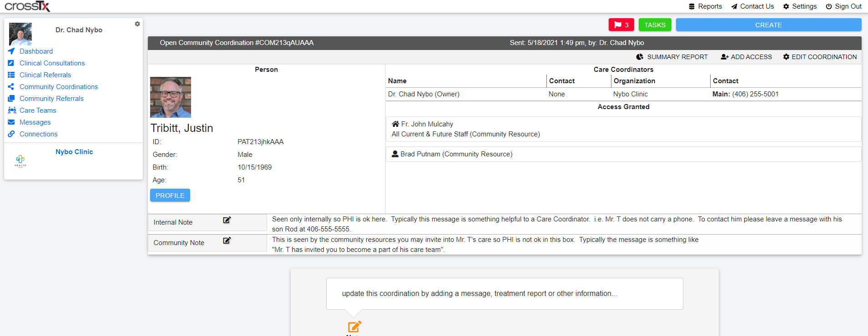This screenshot has width=868, height=336.
Task: Click the Connections link icon
Action: pos(11,134)
